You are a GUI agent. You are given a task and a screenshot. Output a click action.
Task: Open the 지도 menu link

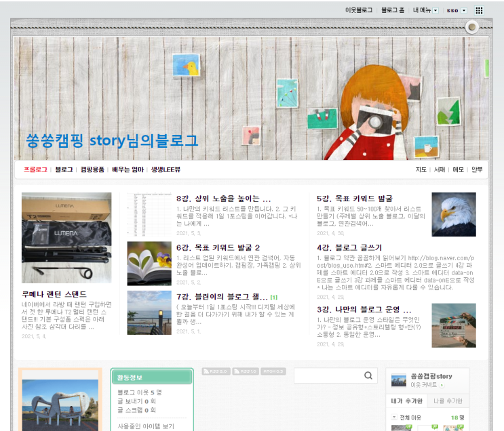pos(421,169)
